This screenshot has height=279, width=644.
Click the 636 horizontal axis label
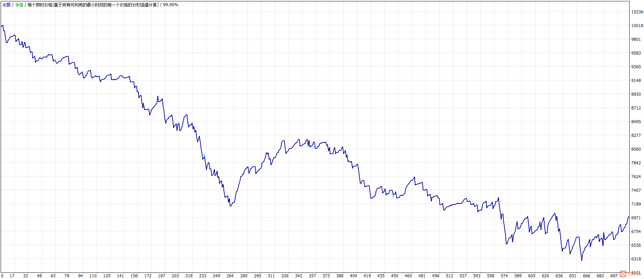click(x=559, y=276)
